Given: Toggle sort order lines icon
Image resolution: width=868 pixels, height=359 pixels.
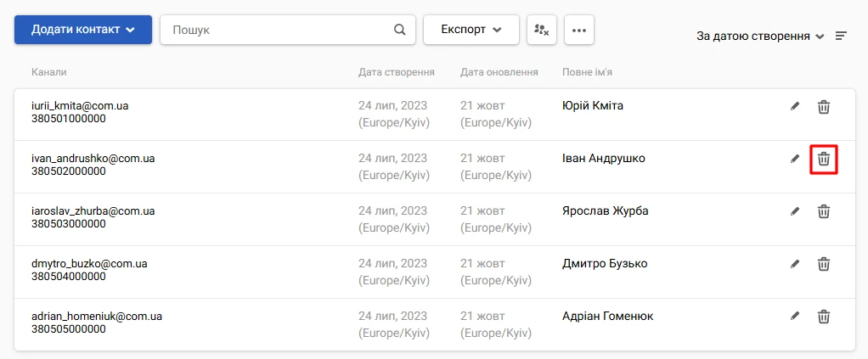Looking at the screenshot, I should click(x=841, y=36).
